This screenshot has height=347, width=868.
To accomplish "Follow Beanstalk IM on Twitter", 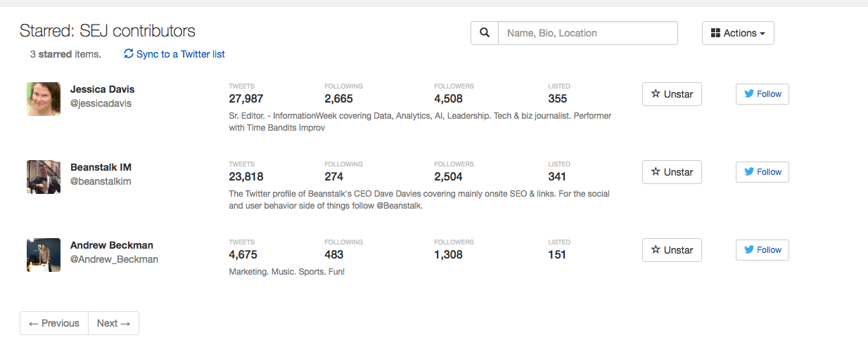I will coord(762,172).
